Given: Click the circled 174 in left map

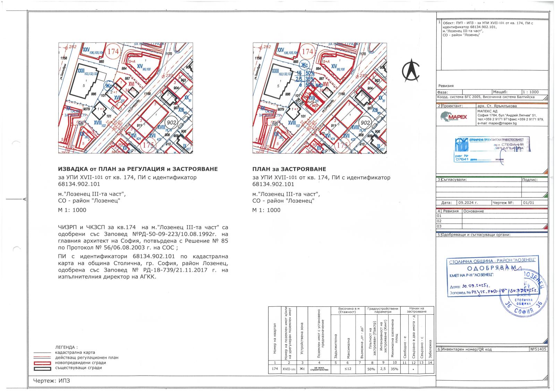Looking at the screenshot, I should 113,52.
